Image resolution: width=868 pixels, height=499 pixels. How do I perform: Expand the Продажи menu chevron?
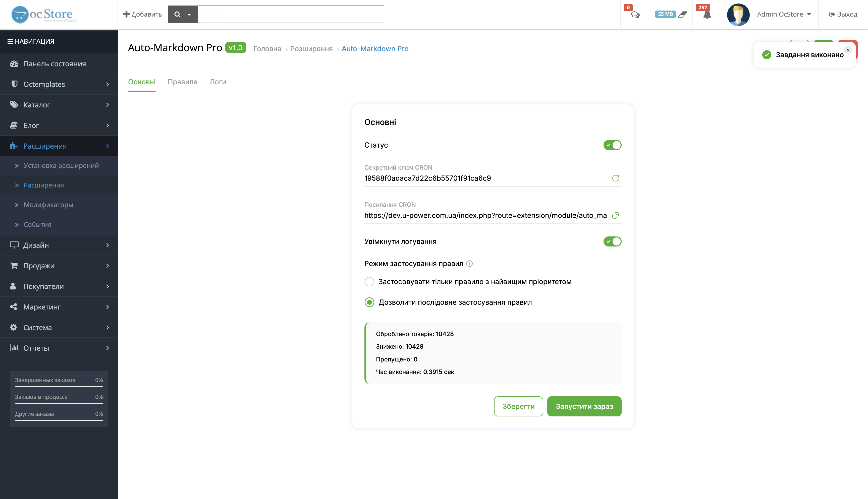(x=108, y=266)
